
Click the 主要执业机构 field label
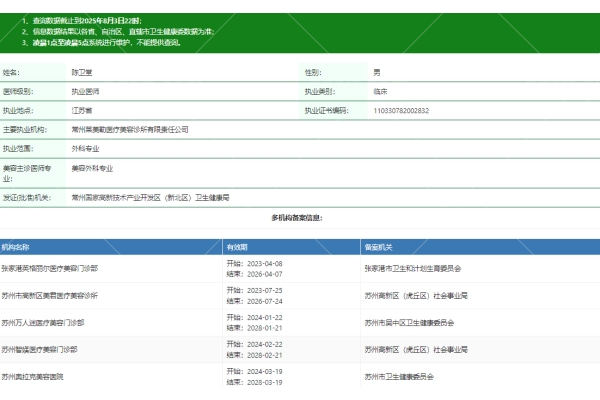(x=25, y=130)
